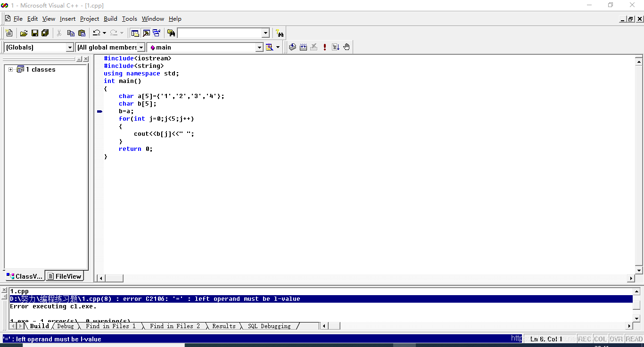
Task: Execute program via red exclamation icon
Action: [x=324, y=47]
